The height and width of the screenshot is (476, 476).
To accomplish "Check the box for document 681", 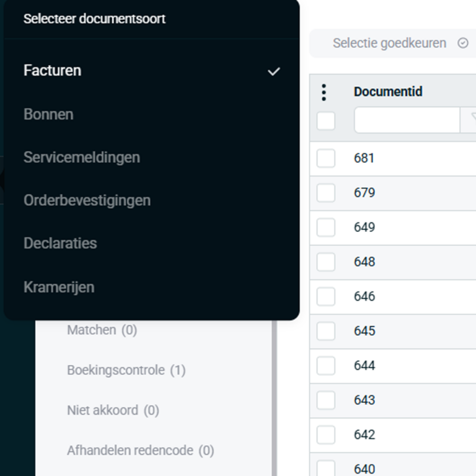I will click(326, 158).
